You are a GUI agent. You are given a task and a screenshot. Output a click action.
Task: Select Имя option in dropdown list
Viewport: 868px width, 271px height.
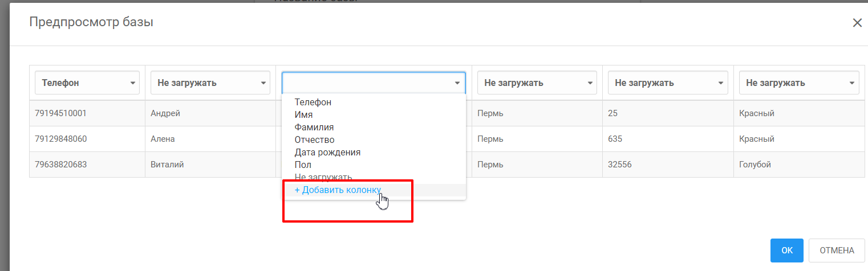pyautogui.click(x=374, y=115)
